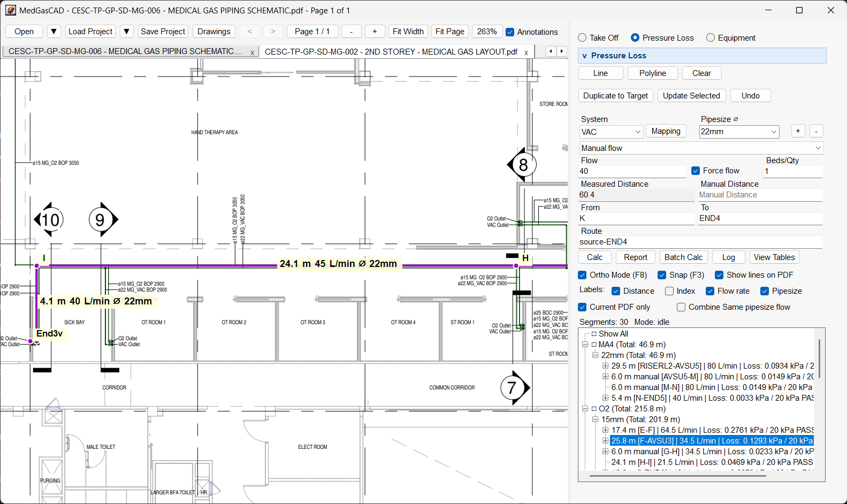Remove a pipesize with the - button
Viewport: 847px width, 504px height.
click(816, 131)
